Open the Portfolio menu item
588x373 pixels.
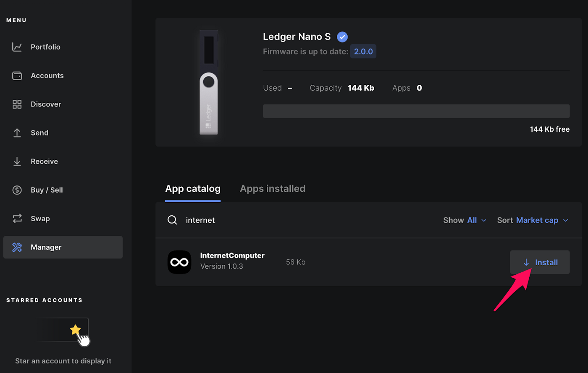point(63,47)
